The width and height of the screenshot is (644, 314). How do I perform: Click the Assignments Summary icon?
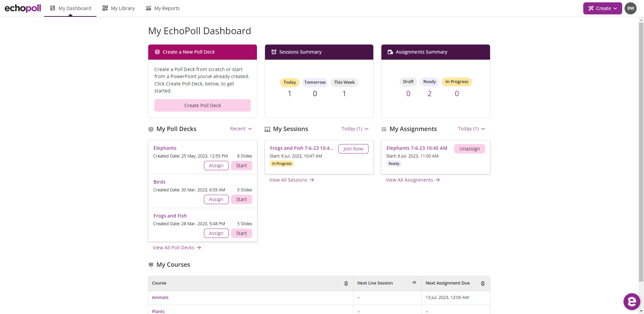point(390,52)
